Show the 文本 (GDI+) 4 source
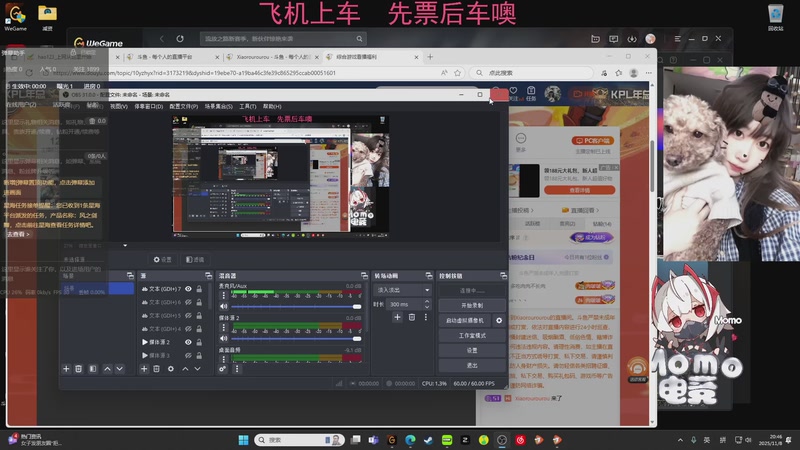This screenshot has width=800, height=450. (188, 329)
